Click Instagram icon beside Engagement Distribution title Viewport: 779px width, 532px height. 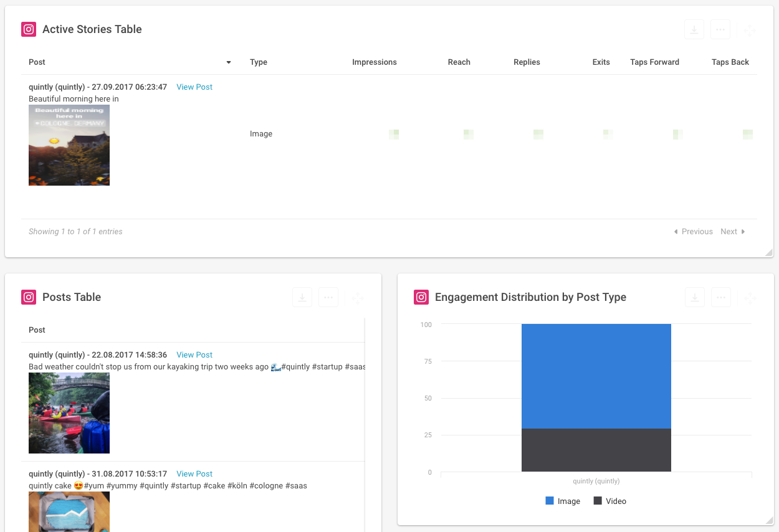421,297
